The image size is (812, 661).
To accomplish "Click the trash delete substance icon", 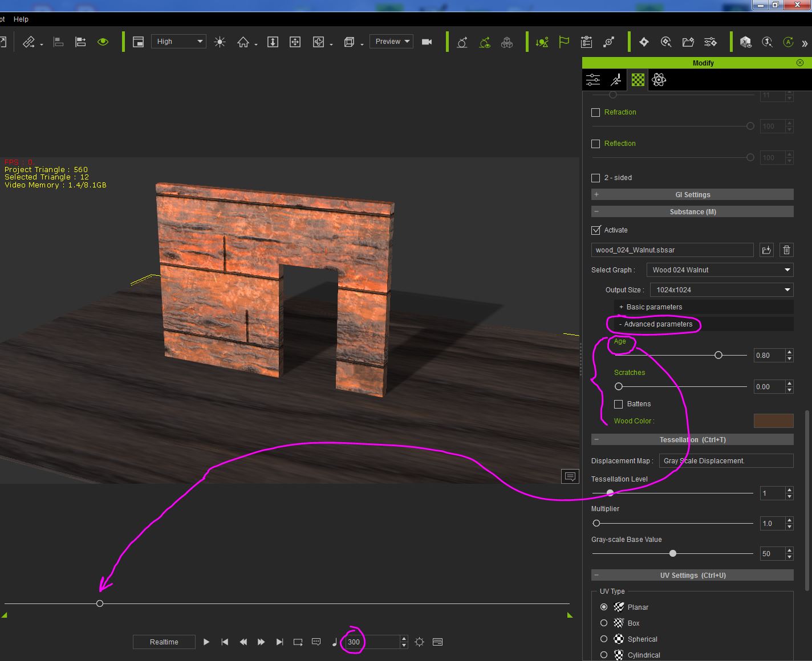I will pyautogui.click(x=786, y=250).
